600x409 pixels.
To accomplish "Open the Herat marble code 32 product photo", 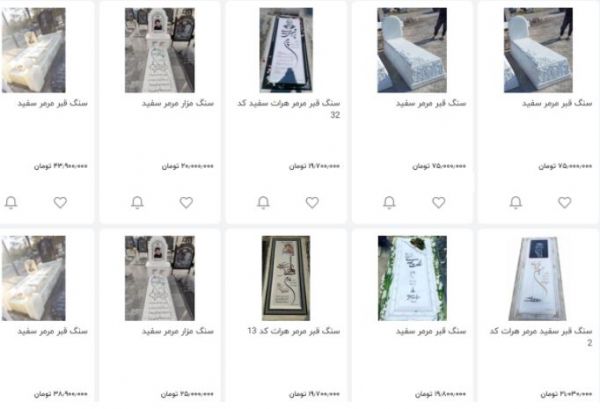I will click(x=286, y=50).
